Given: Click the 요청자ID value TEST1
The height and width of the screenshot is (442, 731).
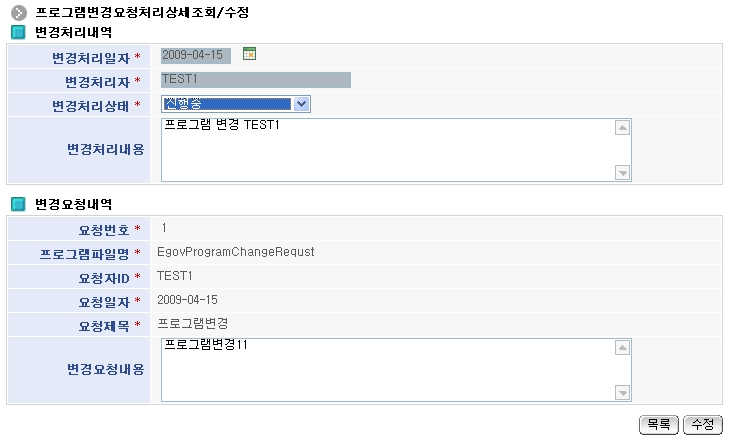Looking at the screenshot, I should coord(176,275).
